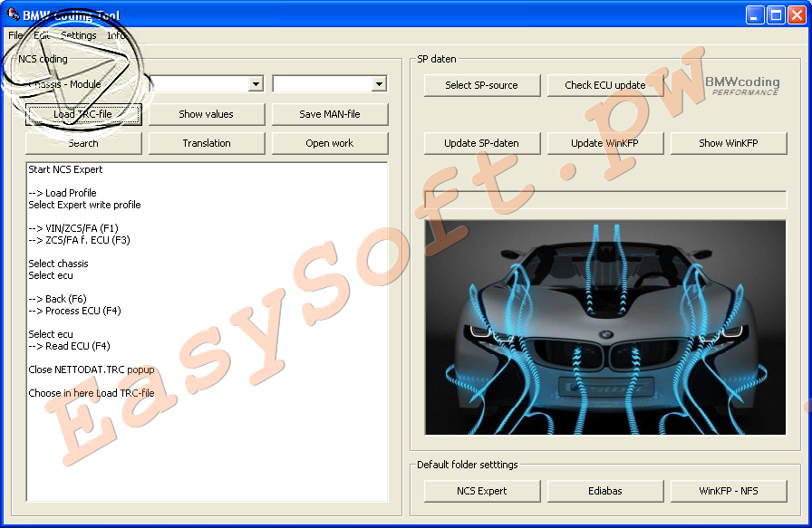
Task: Click the Show WinKFP button
Action: pyautogui.click(x=729, y=143)
